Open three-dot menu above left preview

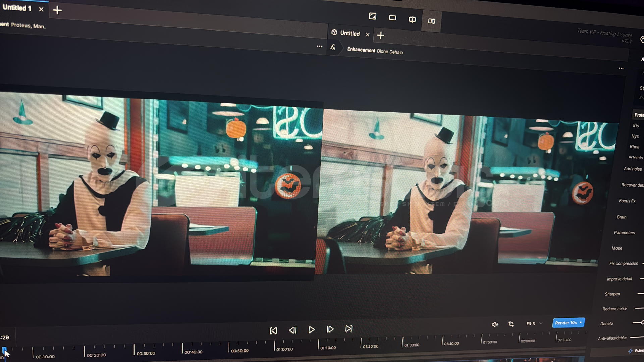click(x=320, y=47)
